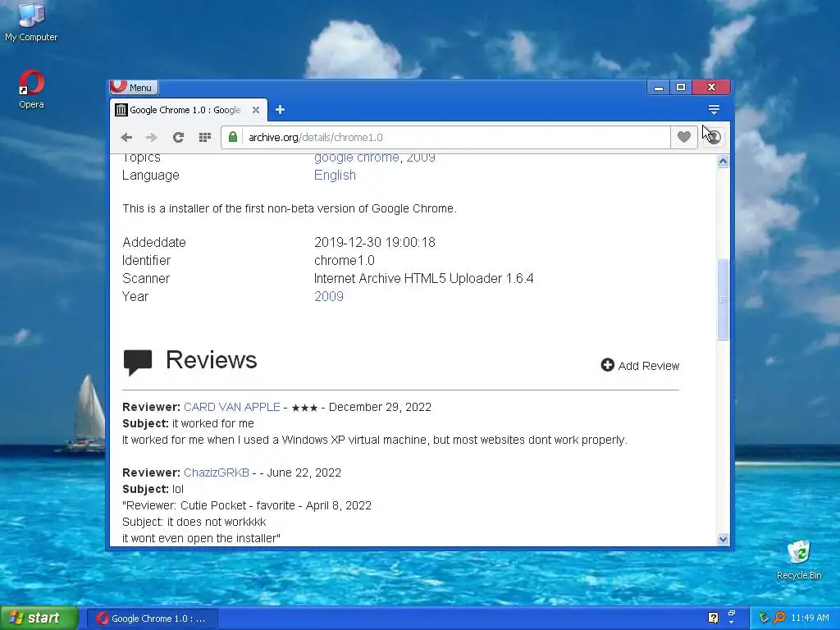Select the Addeddate value 2019-12-30 19:00:18
This screenshot has width=840, height=630.
(374, 242)
